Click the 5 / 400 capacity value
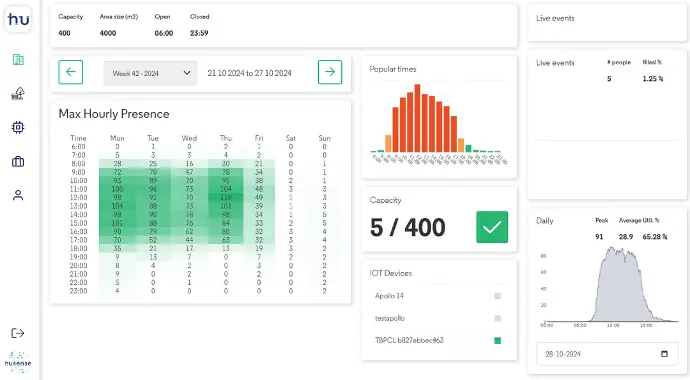Screen dimensions: 690x380 click(x=407, y=227)
